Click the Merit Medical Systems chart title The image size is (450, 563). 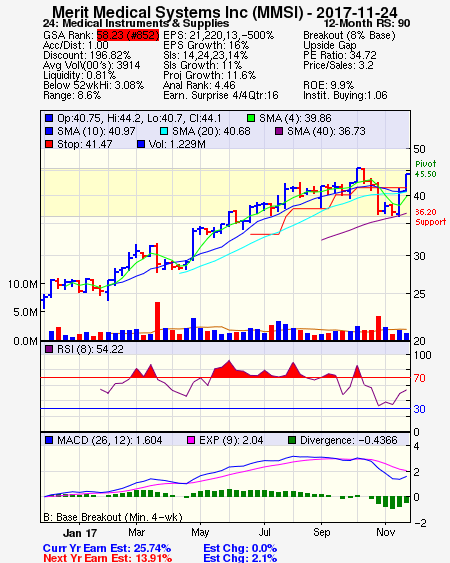click(225, 13)
